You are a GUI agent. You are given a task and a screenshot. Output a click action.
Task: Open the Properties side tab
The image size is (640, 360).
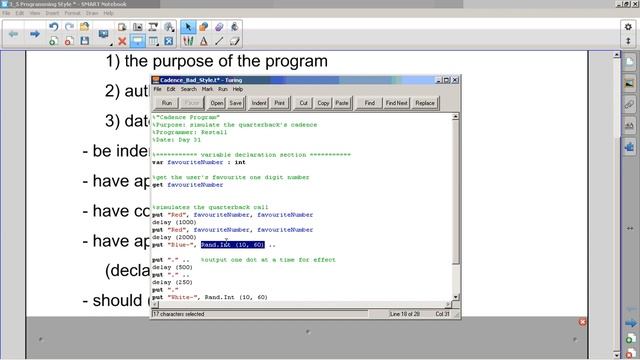(629, 126)
